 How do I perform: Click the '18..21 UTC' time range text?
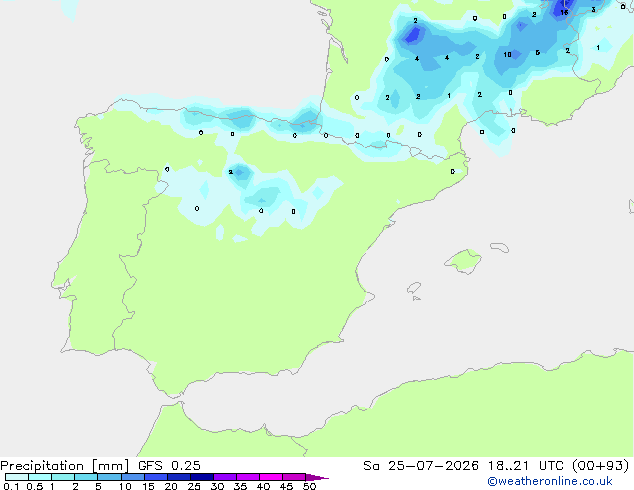tap(525, 466)
